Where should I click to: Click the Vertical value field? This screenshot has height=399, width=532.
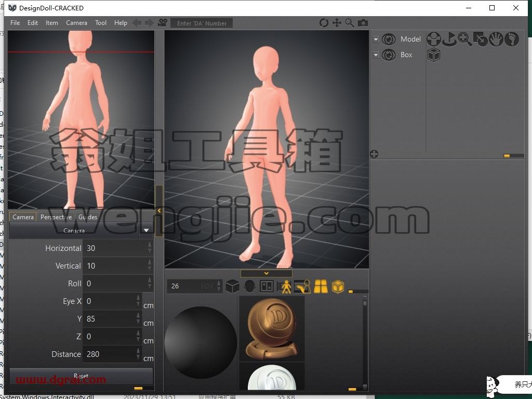tap(115, 265)
